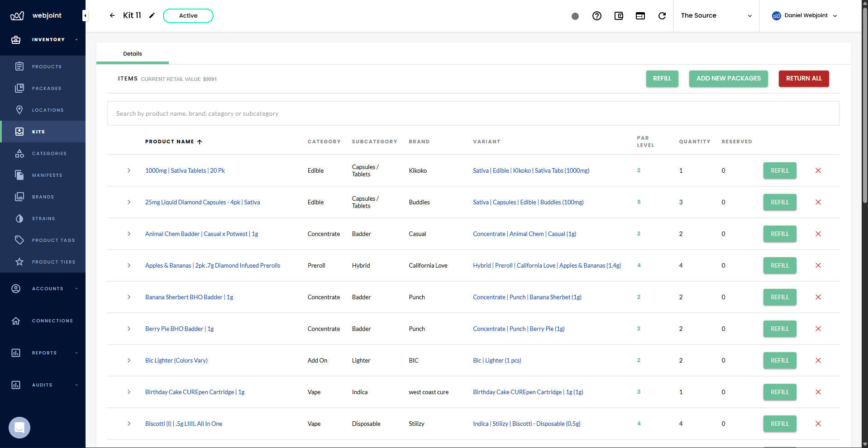Click the Strains icon in the sidebar
The height and width of the screenshot is (448, 868).
click(19, 218)
